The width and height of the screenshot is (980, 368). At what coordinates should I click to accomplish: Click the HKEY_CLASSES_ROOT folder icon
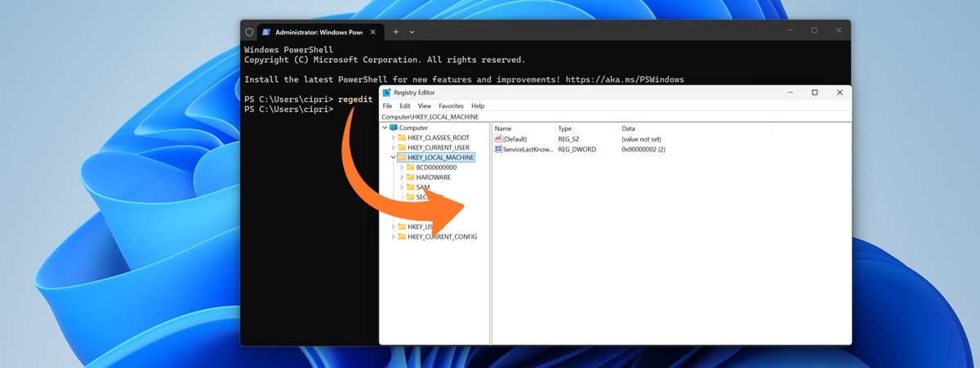pyautogui.click(x=402, y=137)
